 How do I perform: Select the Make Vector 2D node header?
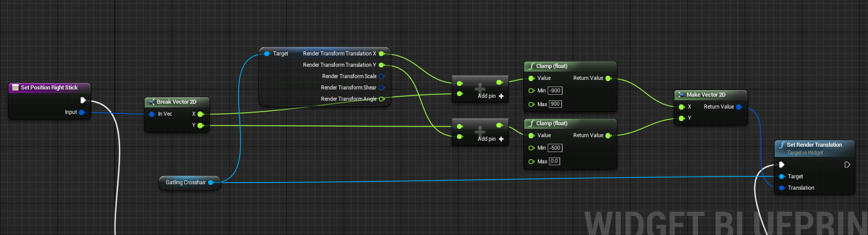pos(711,95)
